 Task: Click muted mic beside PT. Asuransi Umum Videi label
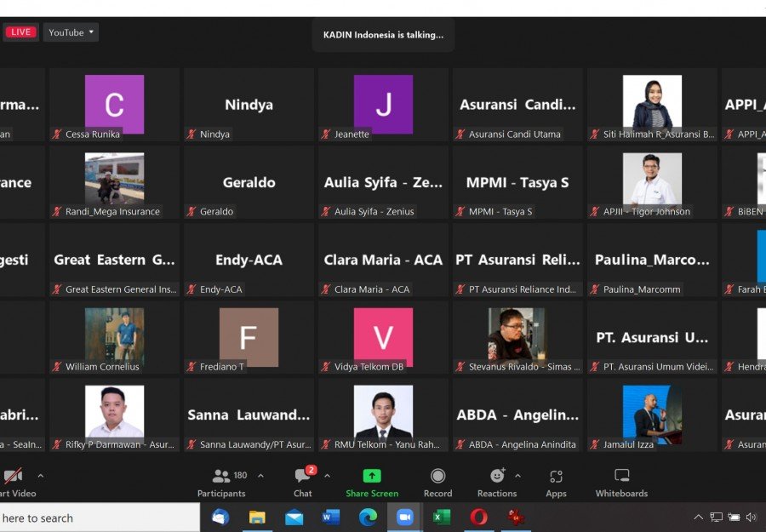(x=595, y=366)
